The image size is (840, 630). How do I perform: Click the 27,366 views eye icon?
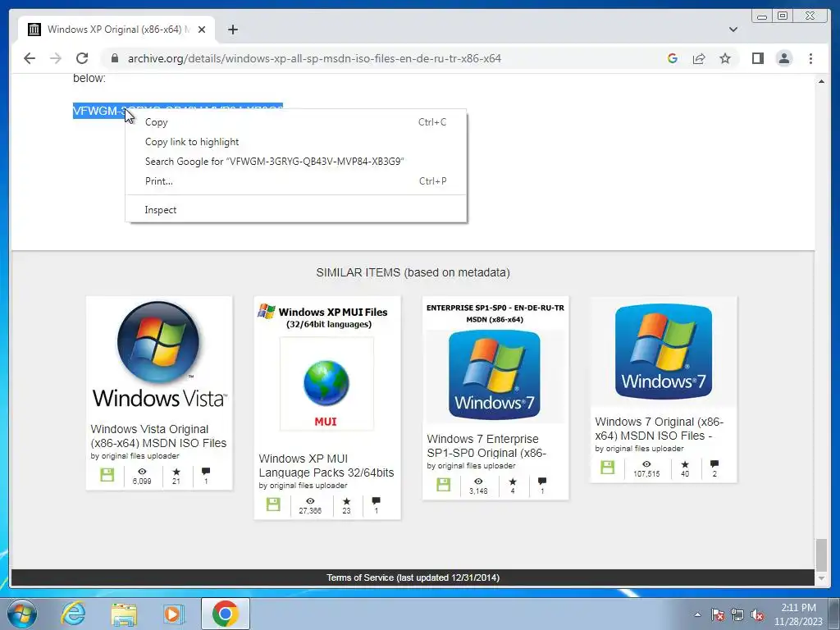point(310,501)
